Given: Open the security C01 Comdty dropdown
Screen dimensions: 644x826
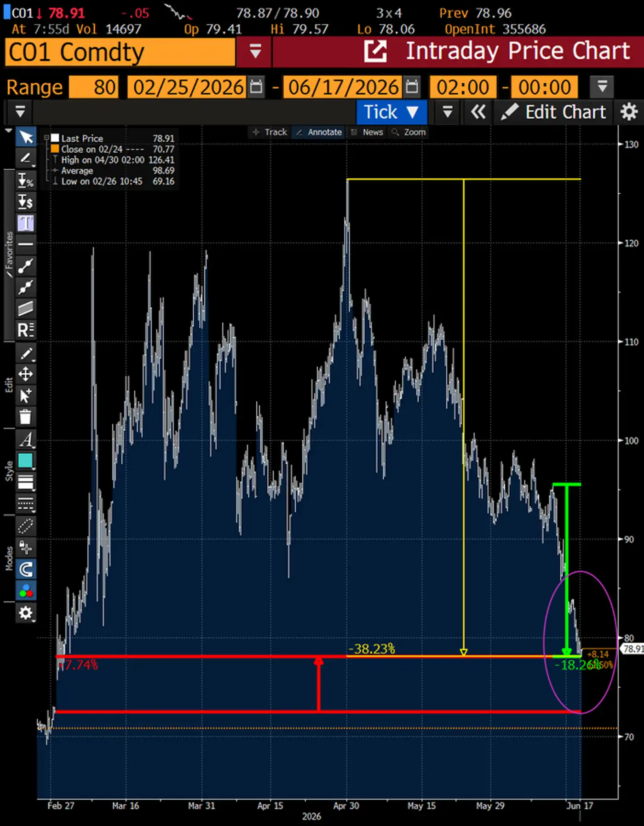Looking at the screenshot, I should pyautogui.click(x=255, y=51).
